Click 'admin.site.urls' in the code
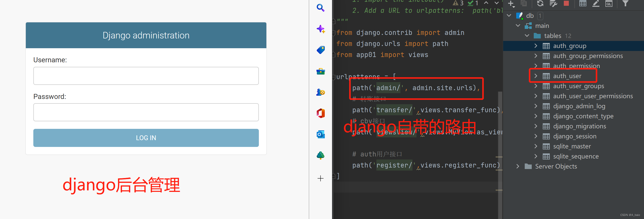Screen dimensions: 644x219 coord(442,88)
